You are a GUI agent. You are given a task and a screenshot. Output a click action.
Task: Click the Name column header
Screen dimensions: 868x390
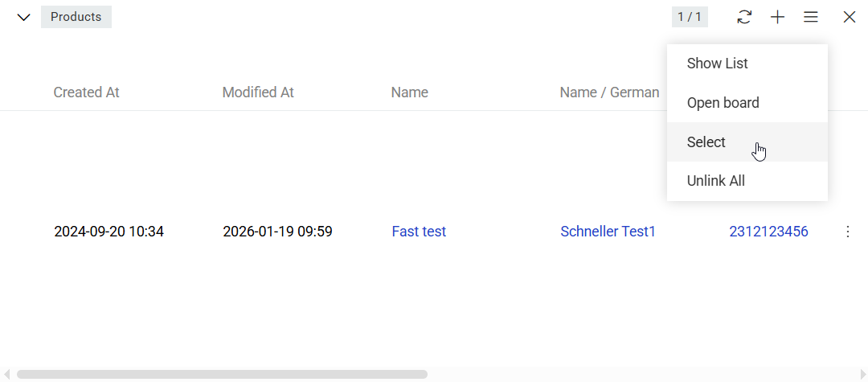(409, 92)
